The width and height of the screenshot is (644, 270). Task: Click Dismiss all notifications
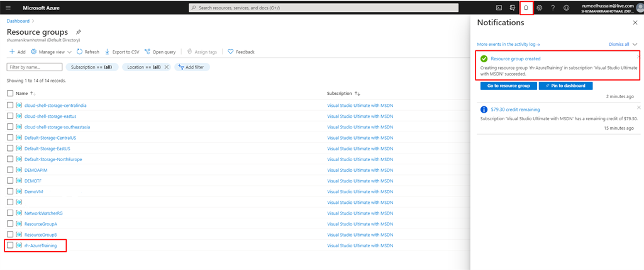point(619,44)
